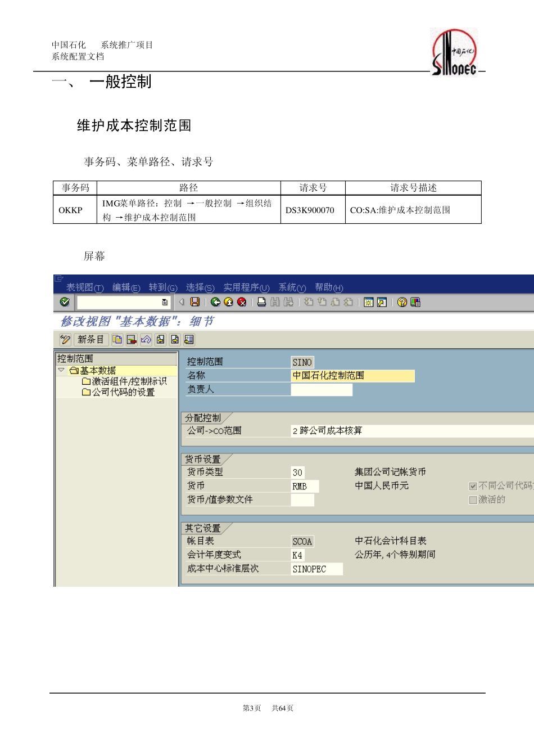Click the Find Next binoculars icon

[x=288, y=302]
